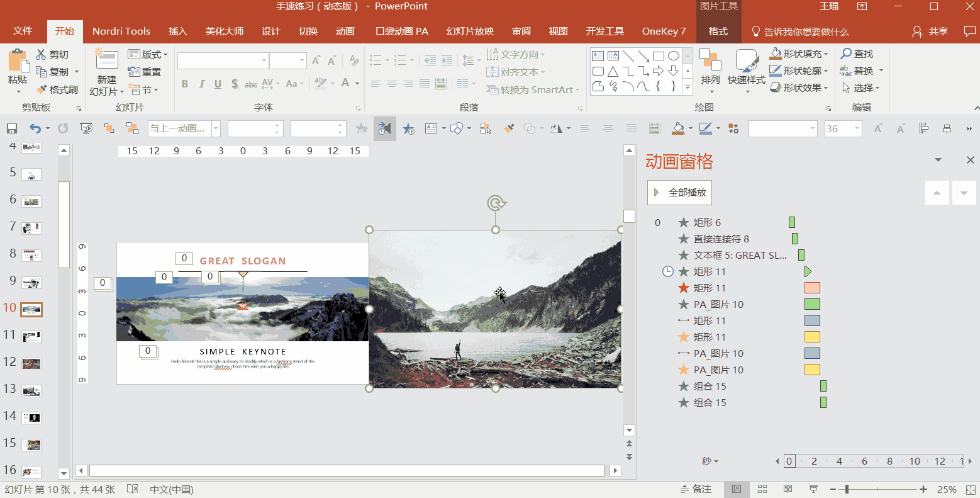980x498 pixels.
Task: Select slide 12 thumbnail
Action: (31, 363)
